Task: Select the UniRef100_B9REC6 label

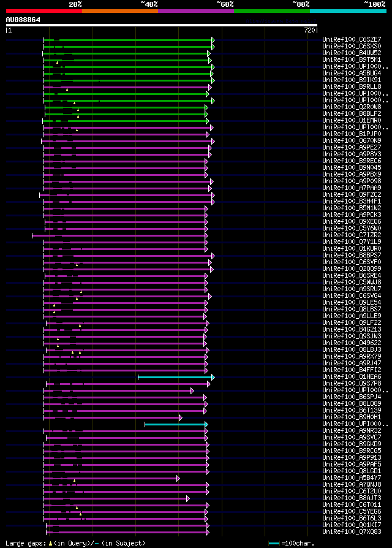Action: pos(352,161)
